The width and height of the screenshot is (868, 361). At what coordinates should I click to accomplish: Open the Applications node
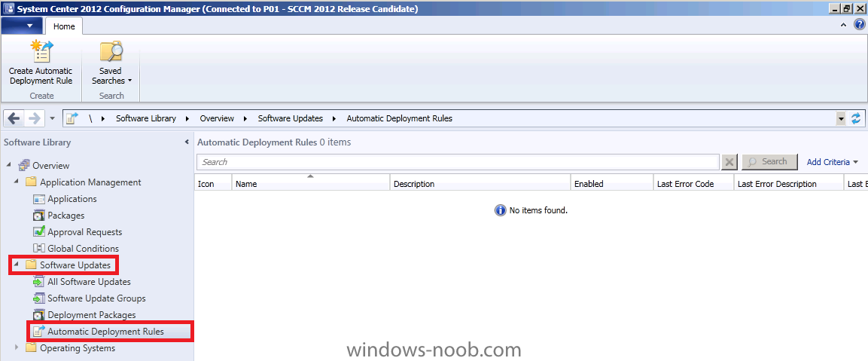pyautogui.click(x=72, y=198)
